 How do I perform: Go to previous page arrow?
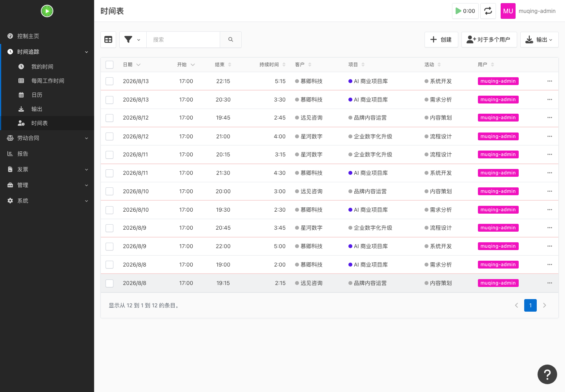click(516, 305)
